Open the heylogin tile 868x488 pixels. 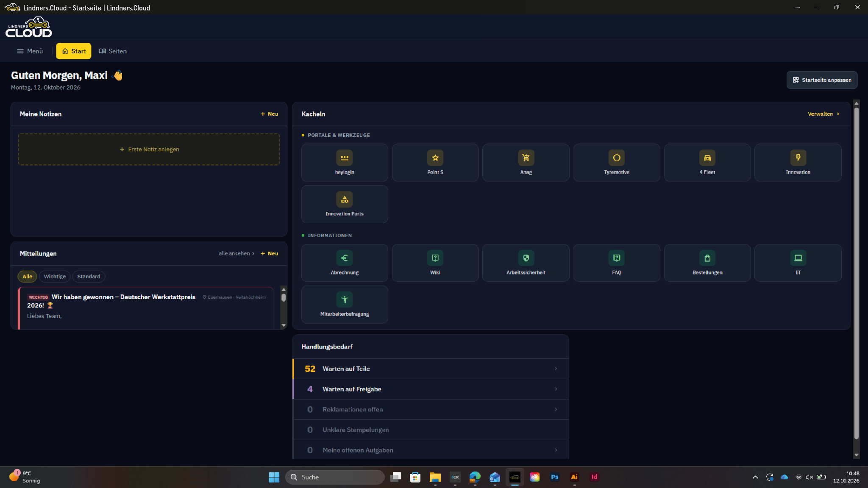click(344, 163)
